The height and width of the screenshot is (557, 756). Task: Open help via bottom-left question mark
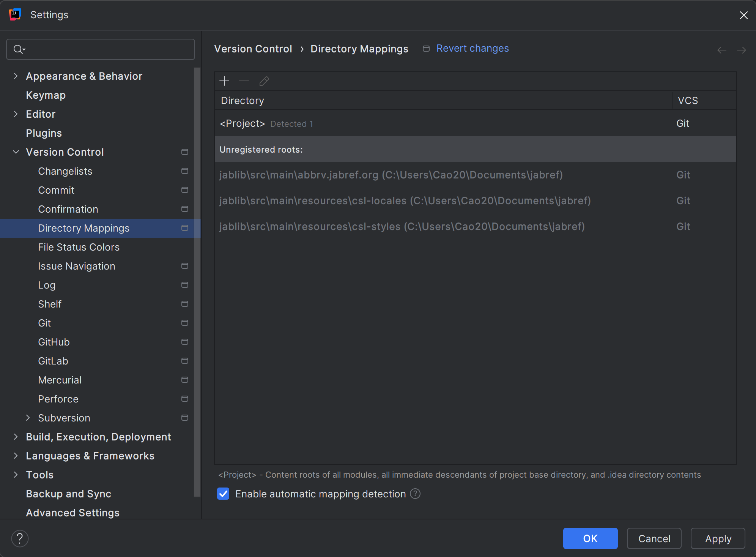[20, 538]
